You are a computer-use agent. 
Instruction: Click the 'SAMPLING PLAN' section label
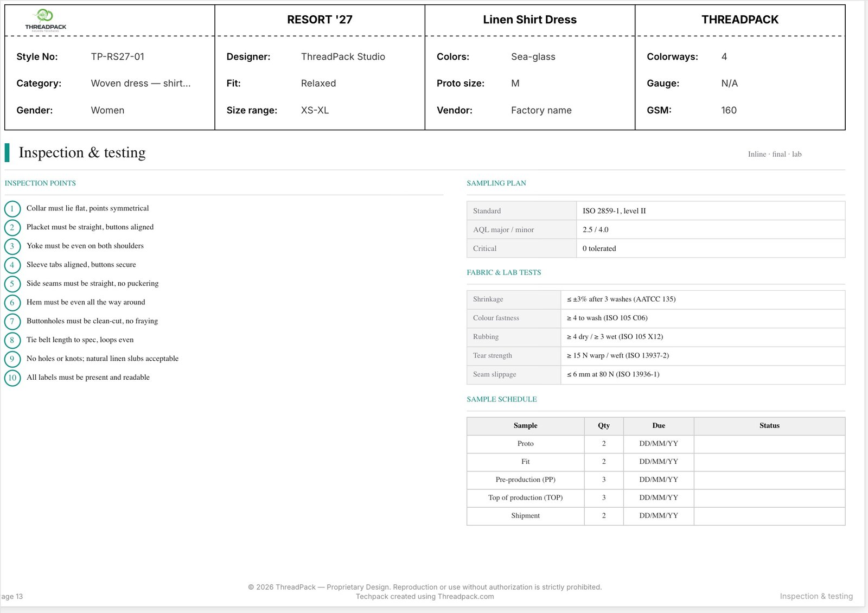(x=496, y=183)
